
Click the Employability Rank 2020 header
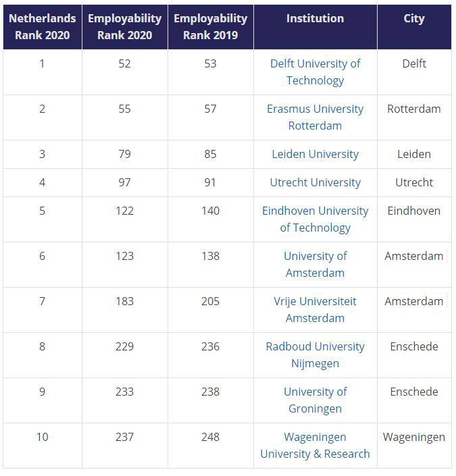click(124, 27)
